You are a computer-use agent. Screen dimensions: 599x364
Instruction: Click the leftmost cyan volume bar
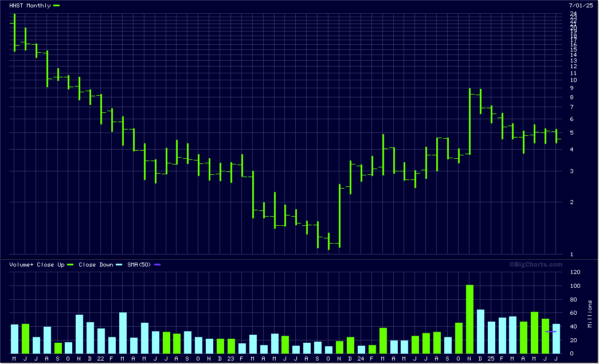coord(14,339)
